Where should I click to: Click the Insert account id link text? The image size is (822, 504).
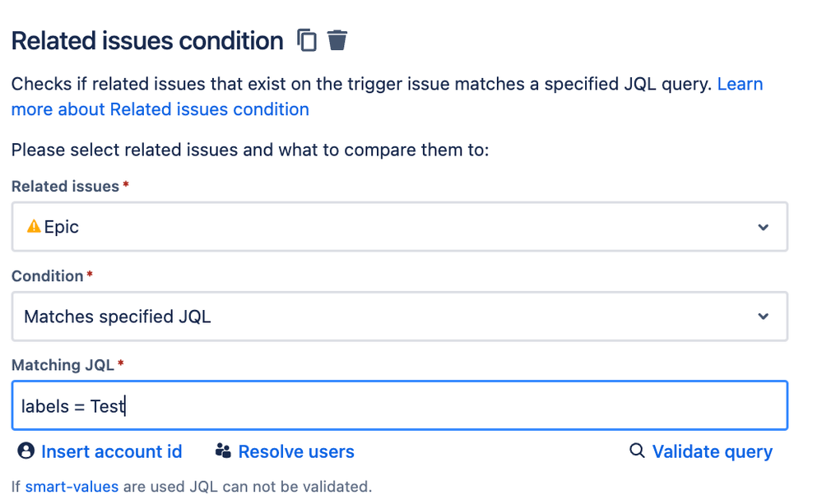[112, 451]
